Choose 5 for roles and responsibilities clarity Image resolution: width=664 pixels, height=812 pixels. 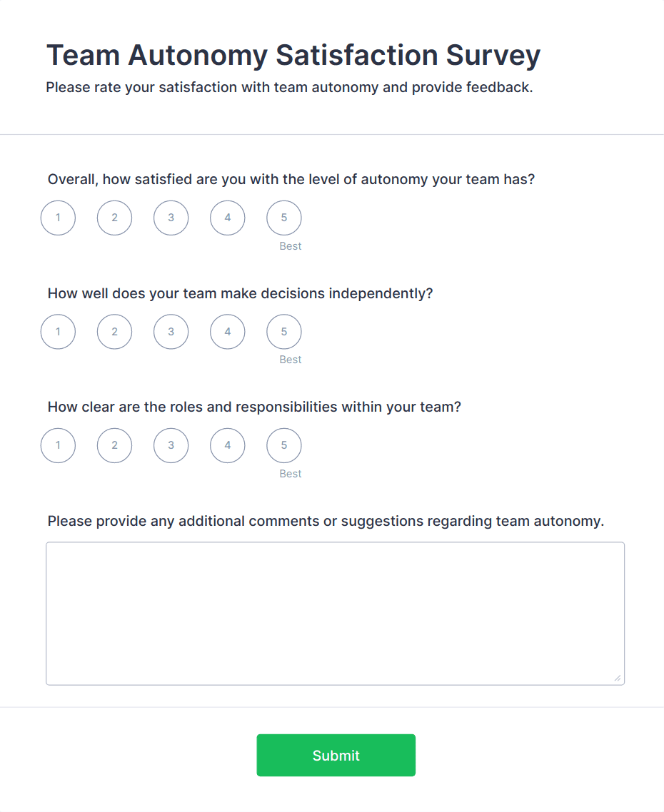pos(284,446)
